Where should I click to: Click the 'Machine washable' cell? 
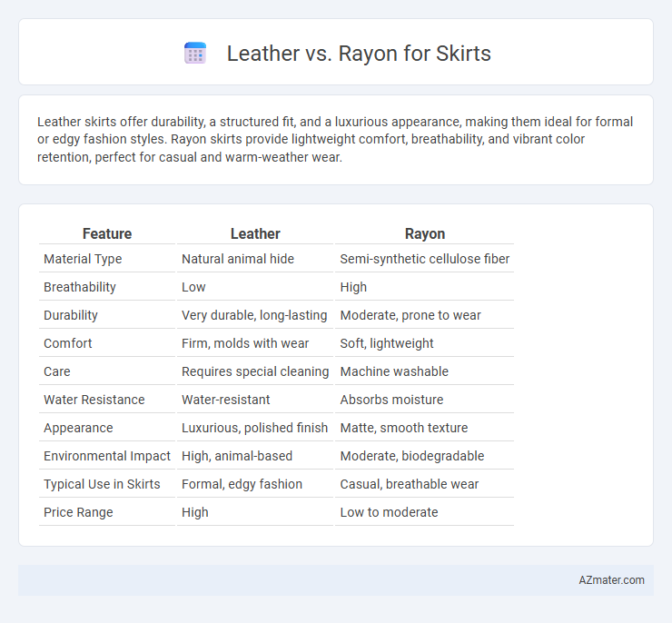tap(394, 371)
